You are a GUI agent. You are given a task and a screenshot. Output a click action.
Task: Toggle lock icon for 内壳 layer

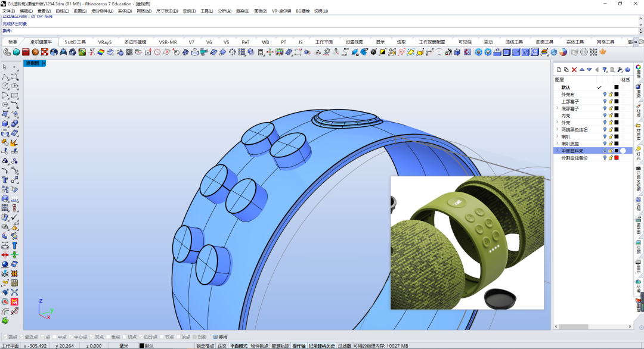pyautogui.click(x=611, y=116)
